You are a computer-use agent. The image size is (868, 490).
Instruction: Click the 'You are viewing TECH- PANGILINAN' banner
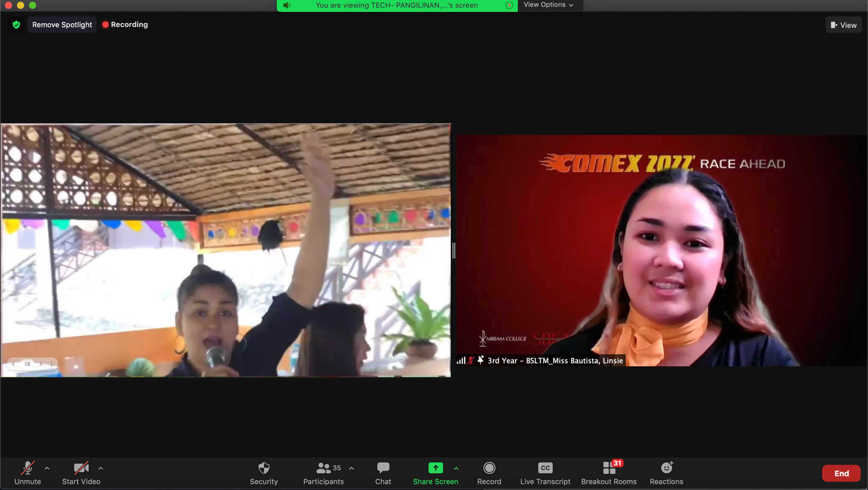397,5
